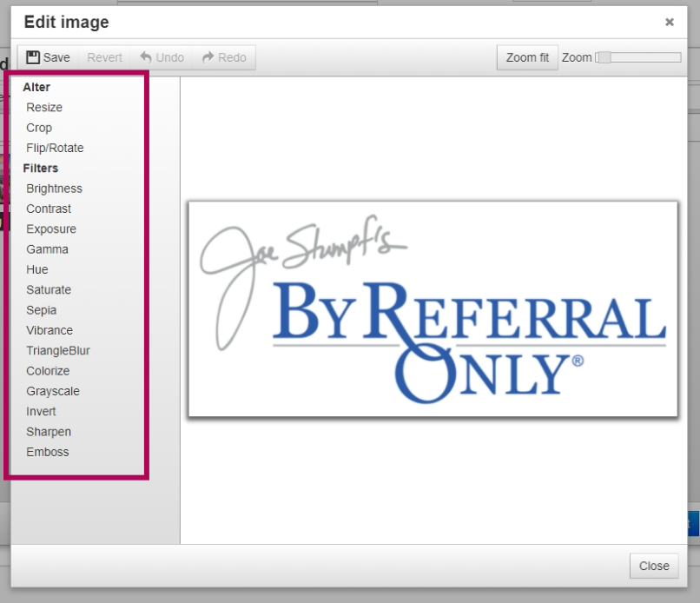Apply the Grayscale filter
The height and width of the screenshot is (603, 700).
pyautogui.click(x=53, y=391)
